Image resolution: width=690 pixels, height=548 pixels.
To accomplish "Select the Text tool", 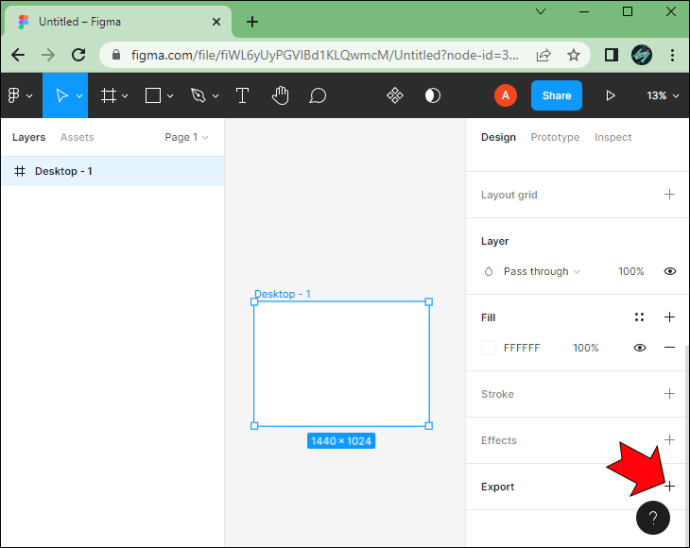I will [x=242, y=96].
